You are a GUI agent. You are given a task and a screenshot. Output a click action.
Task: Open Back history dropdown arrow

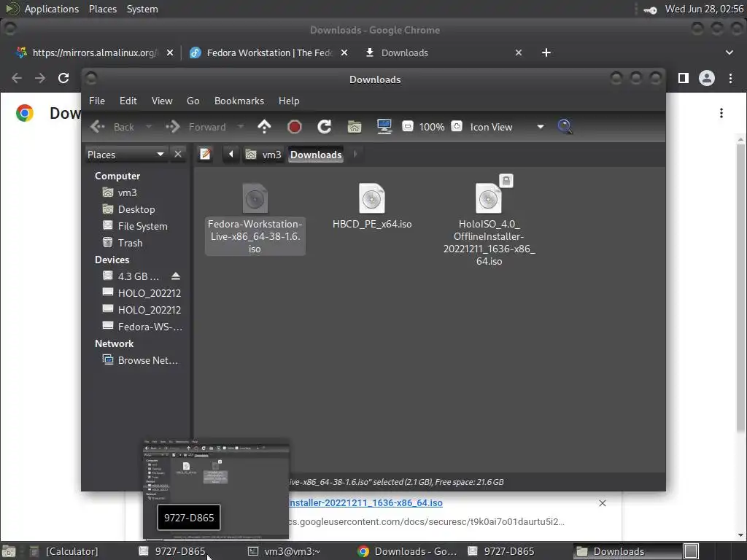click(149, 127)
